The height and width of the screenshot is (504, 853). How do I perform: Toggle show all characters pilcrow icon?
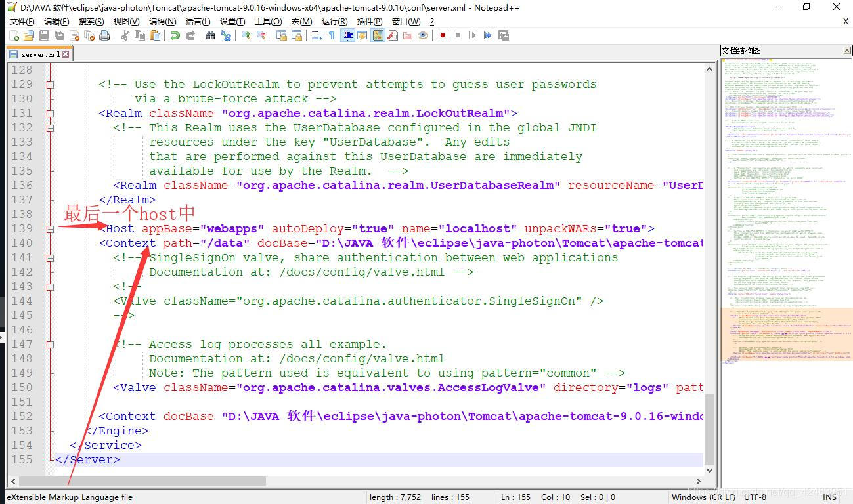[x=332, y=35]
